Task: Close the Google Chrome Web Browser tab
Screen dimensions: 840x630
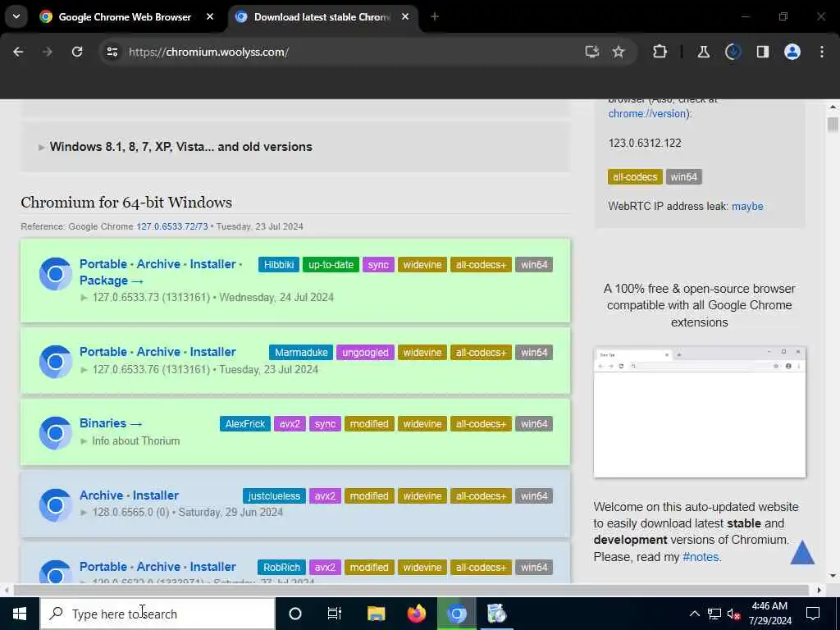Action: 210,16
